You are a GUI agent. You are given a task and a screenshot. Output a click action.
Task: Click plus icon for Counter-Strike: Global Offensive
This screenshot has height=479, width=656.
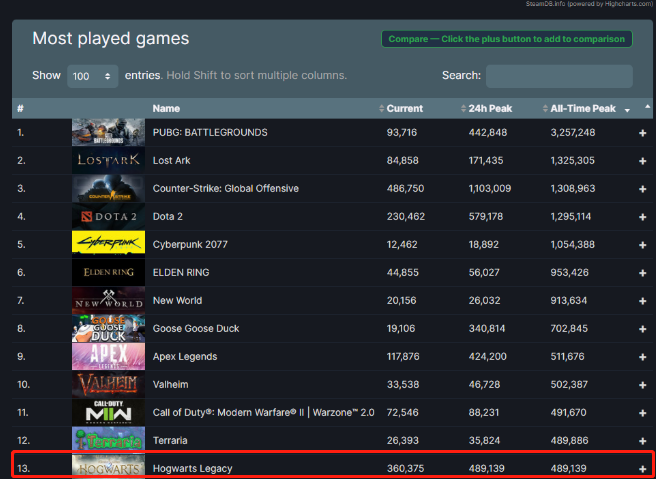[643, 189]
